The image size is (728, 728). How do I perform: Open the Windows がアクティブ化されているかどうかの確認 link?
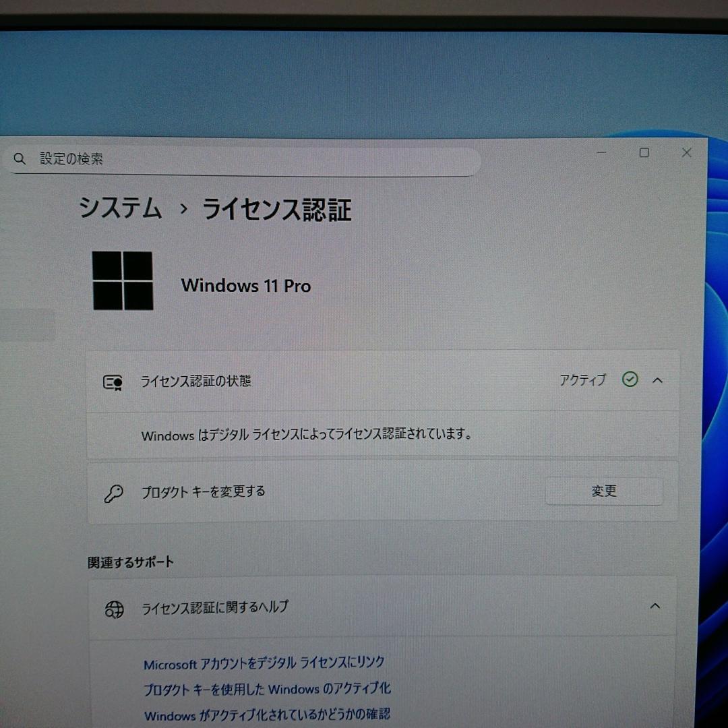[265, 715]
